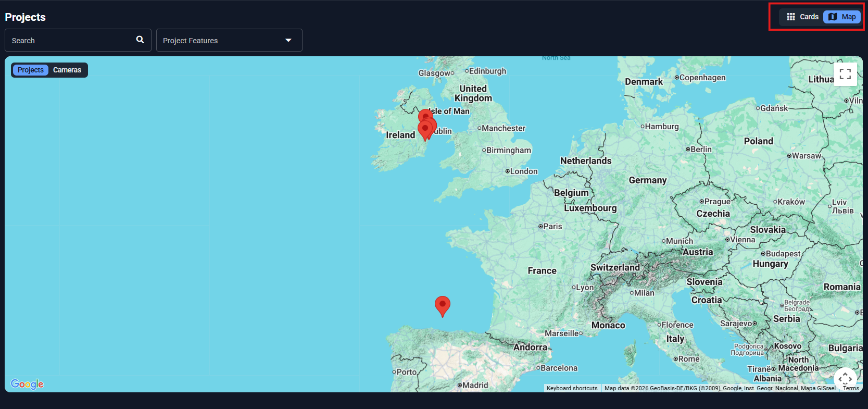Screen dimensions: 868x409
Task: Click the "London" label on the map
Action: click(524, 171)
